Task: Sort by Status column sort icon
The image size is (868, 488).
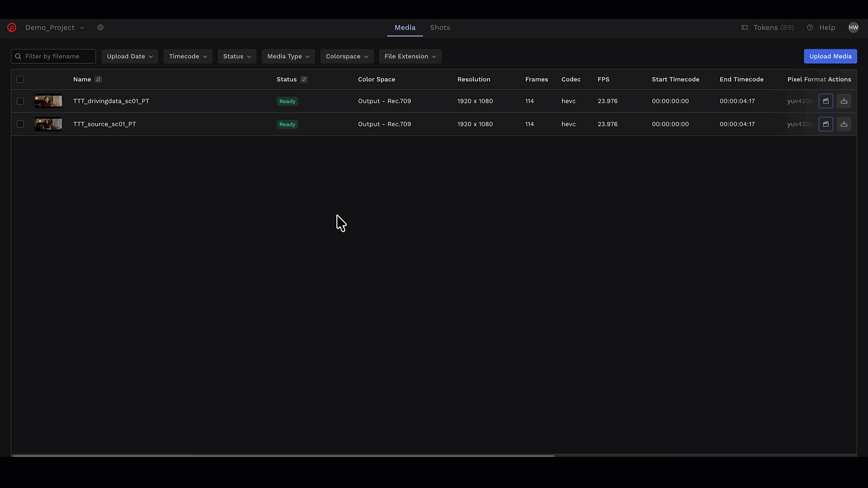Action: coord(304,80)
